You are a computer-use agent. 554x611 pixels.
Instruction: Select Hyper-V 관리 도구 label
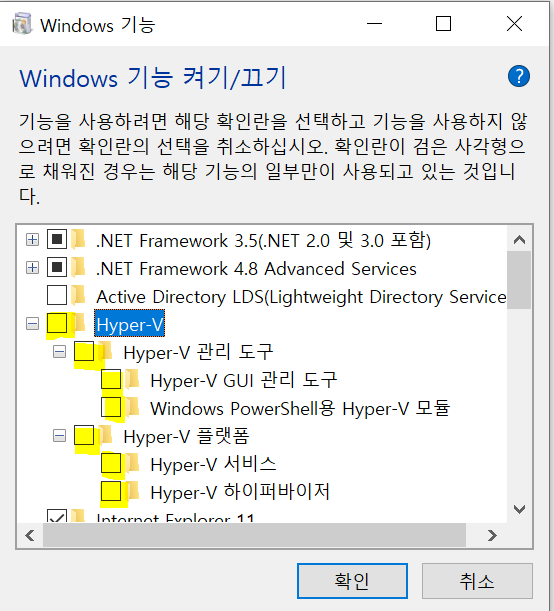pos(198,352)
